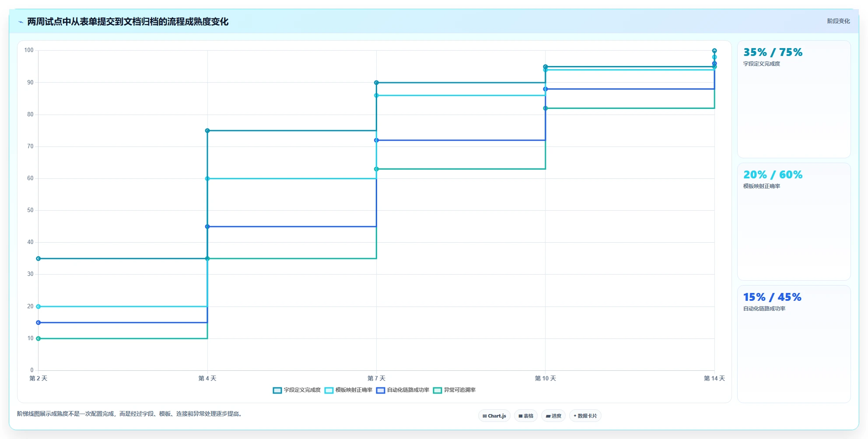Click the footnote text 阶梯线图展示成熟度…
Viewport: 868px width, 439px height.
(130, 414)
